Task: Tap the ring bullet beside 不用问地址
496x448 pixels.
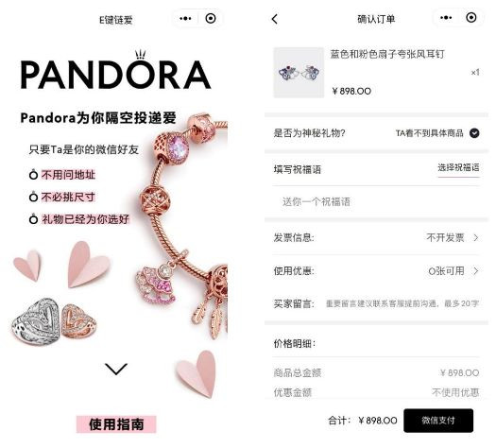Action: [33, 174]
